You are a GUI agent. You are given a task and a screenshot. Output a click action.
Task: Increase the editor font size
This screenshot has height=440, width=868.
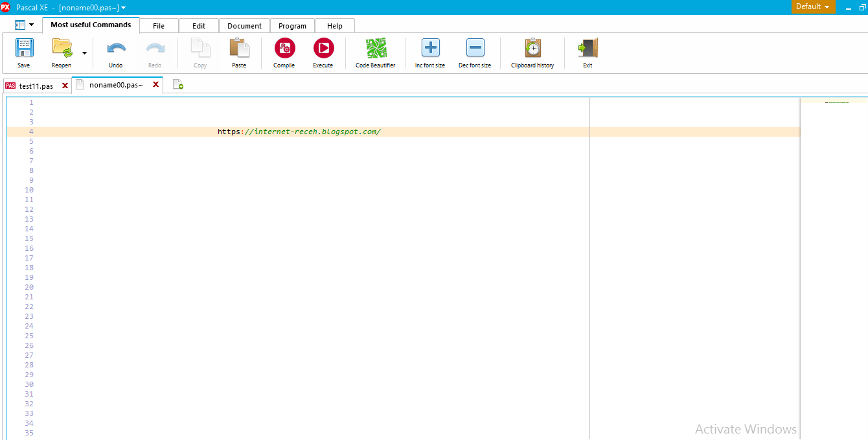(x=429, y=52)
